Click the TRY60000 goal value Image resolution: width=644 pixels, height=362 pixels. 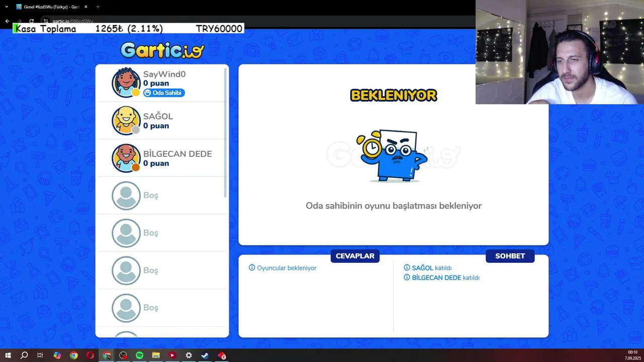click(219, 29)
